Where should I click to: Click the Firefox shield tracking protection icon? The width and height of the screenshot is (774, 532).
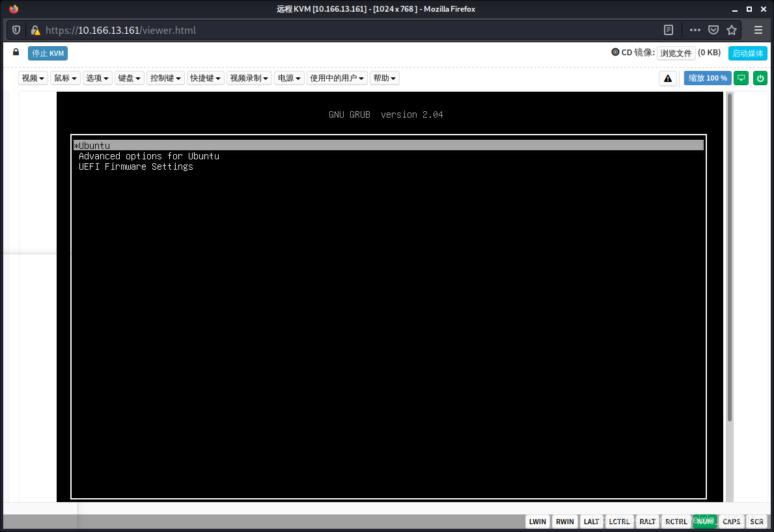coord(16,30)
